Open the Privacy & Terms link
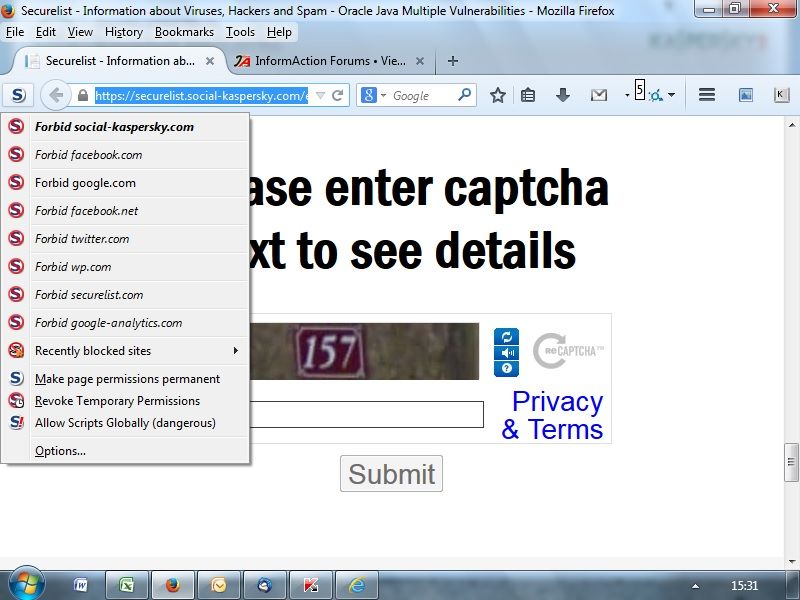 coord(552,415)
